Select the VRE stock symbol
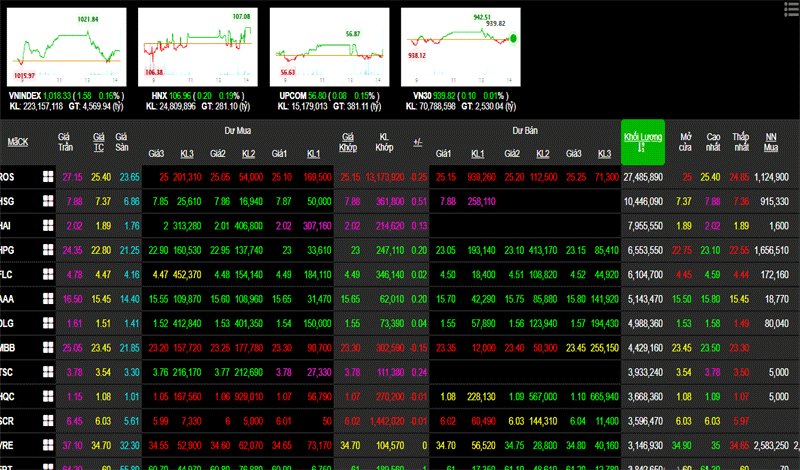Viewport: 800px width, 470px height. [x=7, y=445]
